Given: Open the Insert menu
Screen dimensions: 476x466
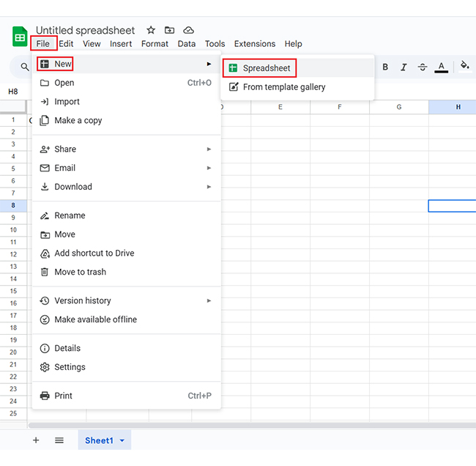Looking at the screenshot, I should click(x=121, y=44).
